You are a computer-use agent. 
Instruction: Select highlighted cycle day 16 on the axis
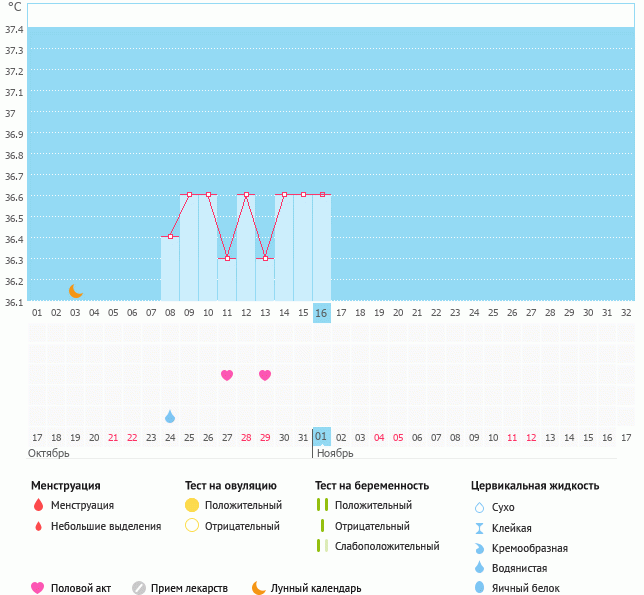coord(321,313)
